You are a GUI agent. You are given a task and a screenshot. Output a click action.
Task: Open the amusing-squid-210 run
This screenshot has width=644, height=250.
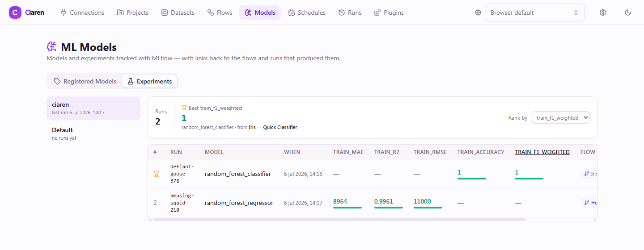click(x=182, y=203)
